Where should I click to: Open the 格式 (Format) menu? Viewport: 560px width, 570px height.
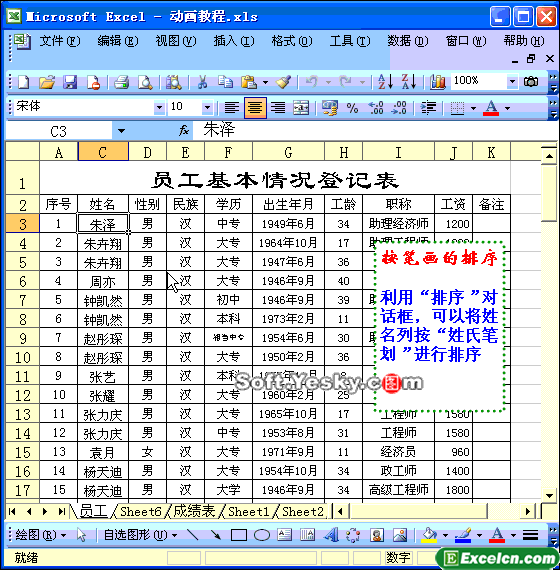tap(292, 41)
